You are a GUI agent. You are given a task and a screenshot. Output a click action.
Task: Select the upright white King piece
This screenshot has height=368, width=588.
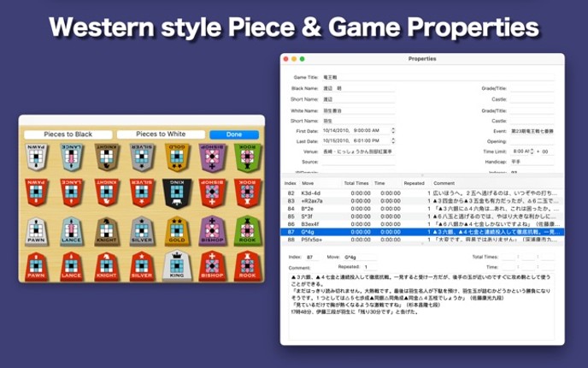pos(177,265)
